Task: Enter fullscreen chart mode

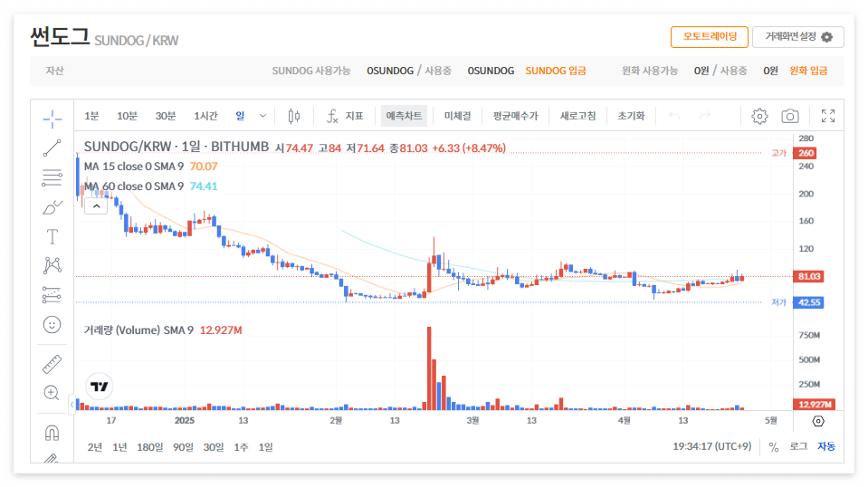Action: (x=828, y=116)
